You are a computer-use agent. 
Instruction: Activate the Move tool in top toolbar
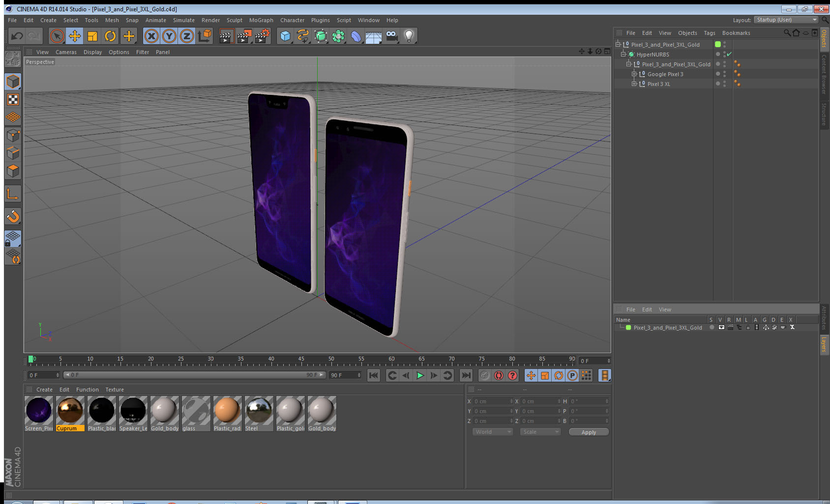click(x=75, y=36)
